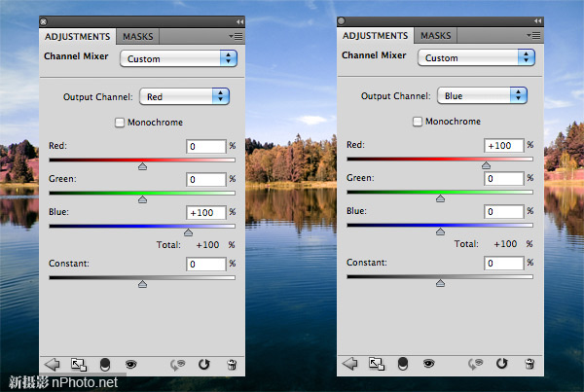Delete adjustment trash icon, right panel
Viewport: 584px width, 392px height.
529,364
